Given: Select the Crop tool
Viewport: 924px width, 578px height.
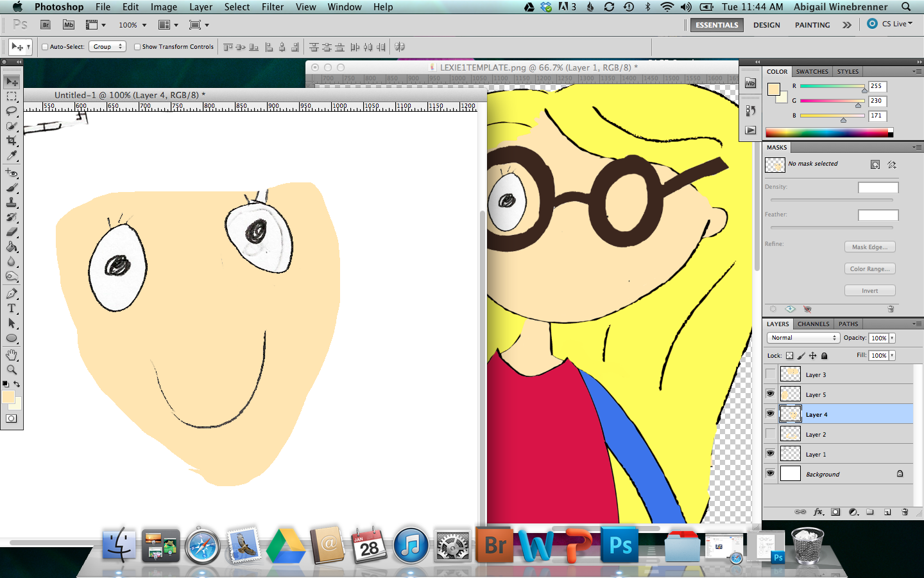Looking at the screenshot, I should point(12,141).
